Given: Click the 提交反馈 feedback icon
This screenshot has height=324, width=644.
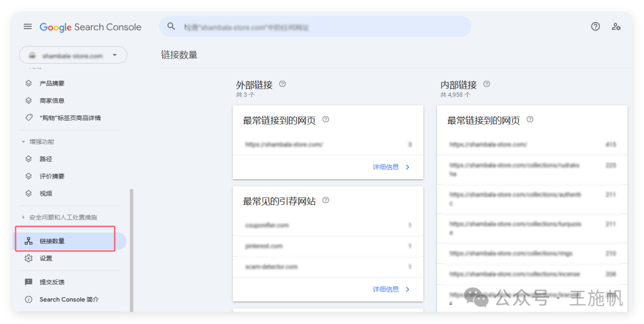Looking at the screenshot, I should [29, 282].
